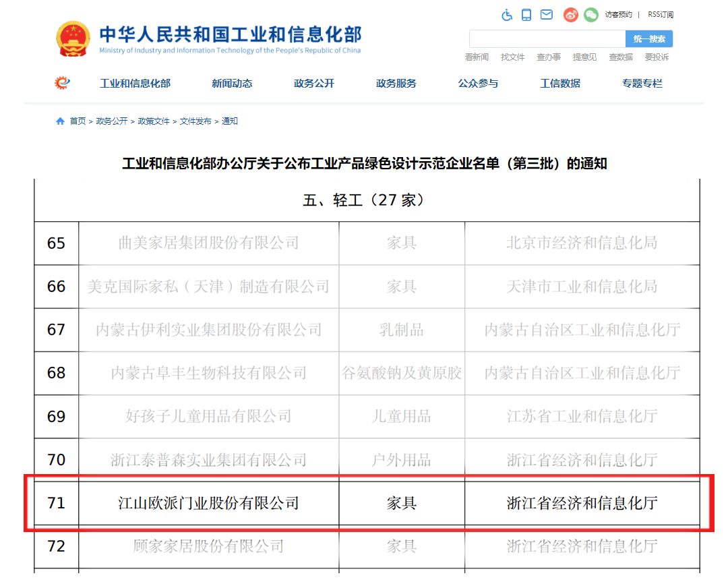Click the home icon in breadcrumb
Viewport: 728px width, 586px height.
click(60, 121)
